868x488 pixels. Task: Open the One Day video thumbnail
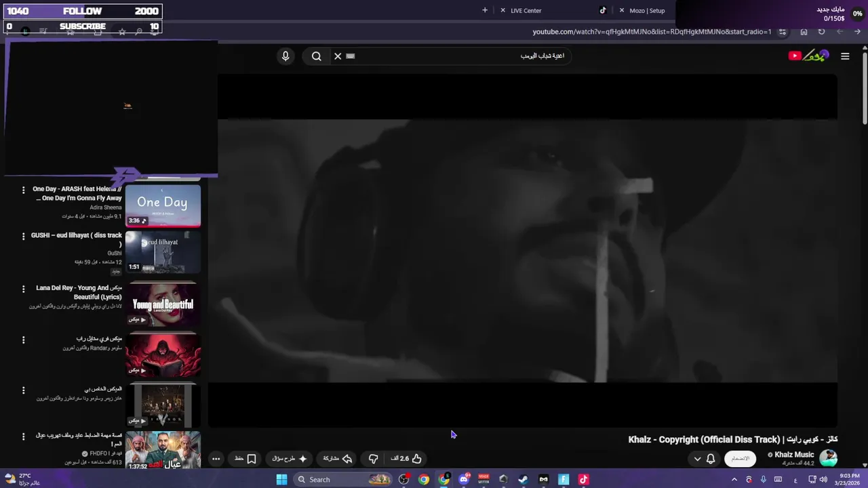click(x=163, y=205)
